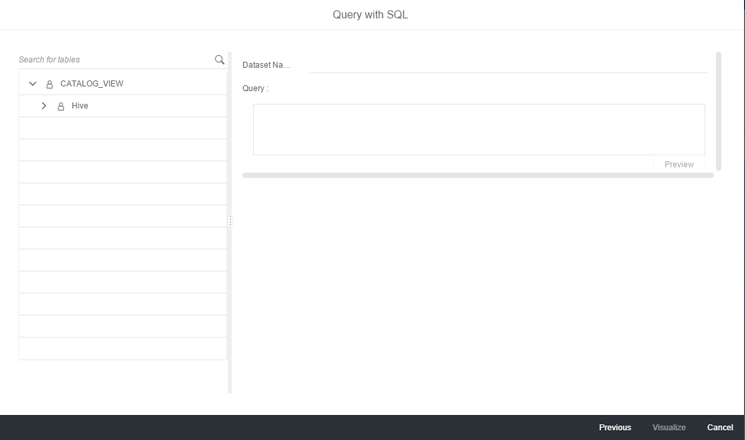This screenshot has width=745, height=440.
Task: Click inside the Query text area
Action: point(478,129)
